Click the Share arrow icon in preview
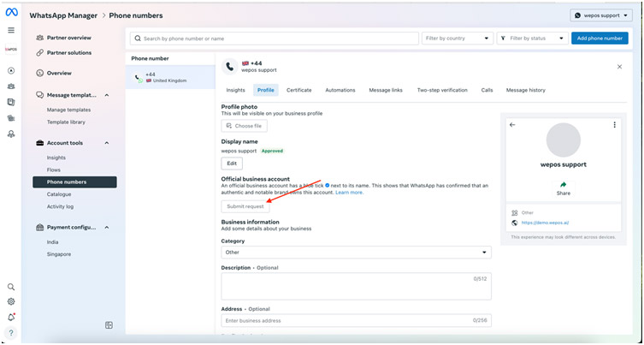Viewport: 644px width, 345px height. coord(563,185)
